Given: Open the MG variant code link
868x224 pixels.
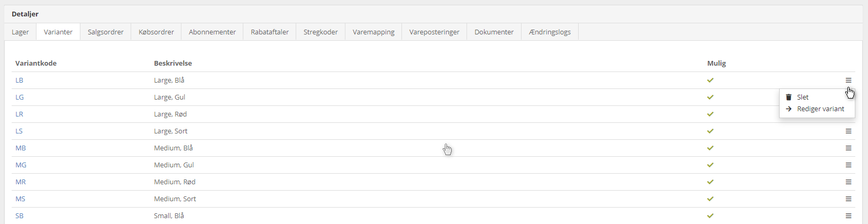Looking at the screenshot, I should [x=21, y=165].
